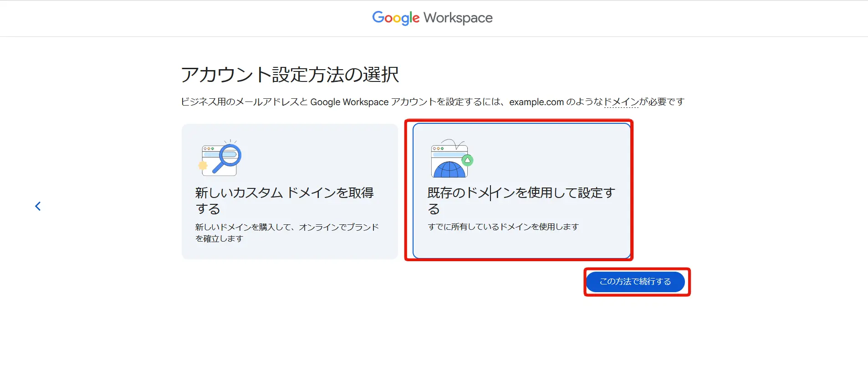Click text すでに所有しているドメインを使用します

pyautogui.click(x=503, y=227)
